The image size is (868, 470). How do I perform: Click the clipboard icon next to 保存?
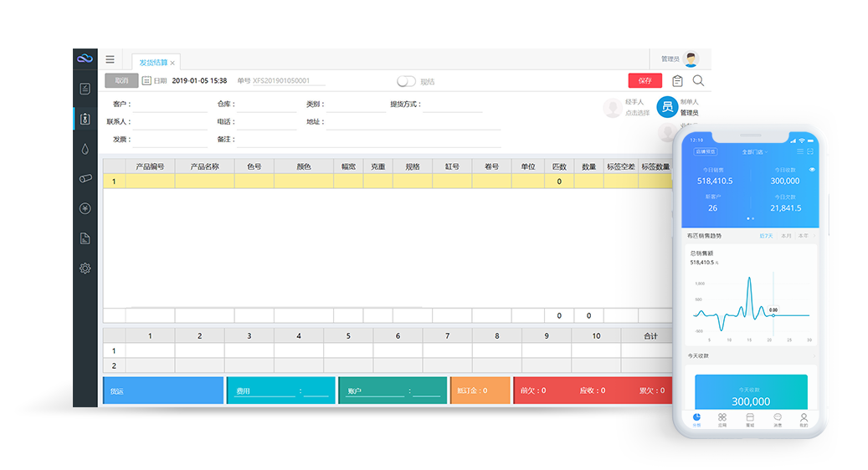point(677,81)
